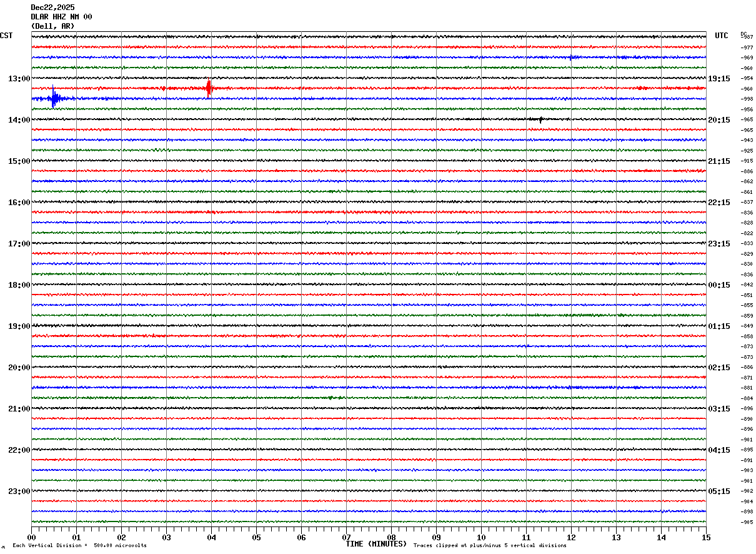Select the 18:00 CST time label
756x554 pixels.
coord(19,285)
